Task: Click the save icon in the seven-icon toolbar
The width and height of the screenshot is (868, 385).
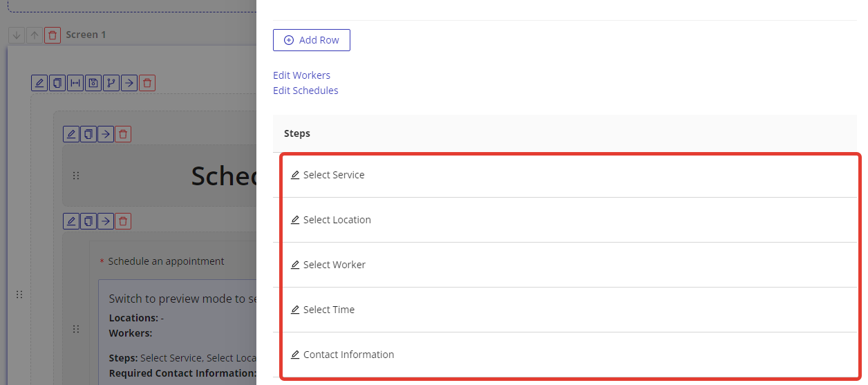Action: tap(93, 83)
